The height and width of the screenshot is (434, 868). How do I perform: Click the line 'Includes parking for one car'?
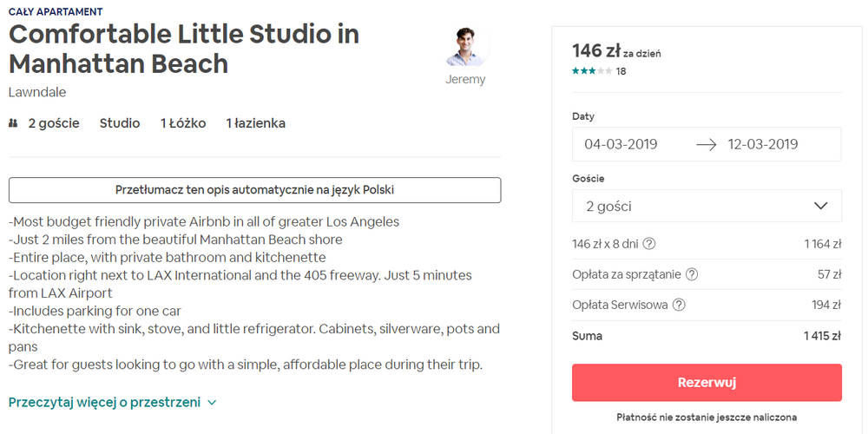95,311
